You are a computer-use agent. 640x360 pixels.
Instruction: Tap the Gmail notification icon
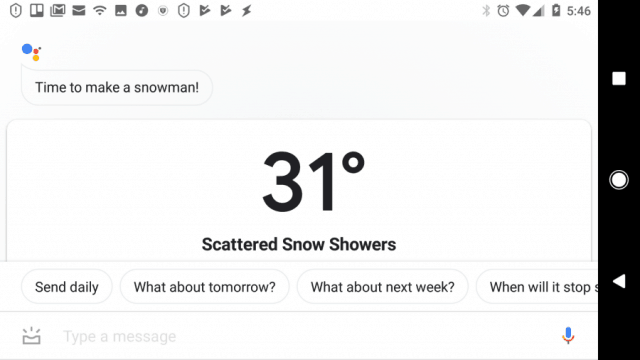[58, 10]
